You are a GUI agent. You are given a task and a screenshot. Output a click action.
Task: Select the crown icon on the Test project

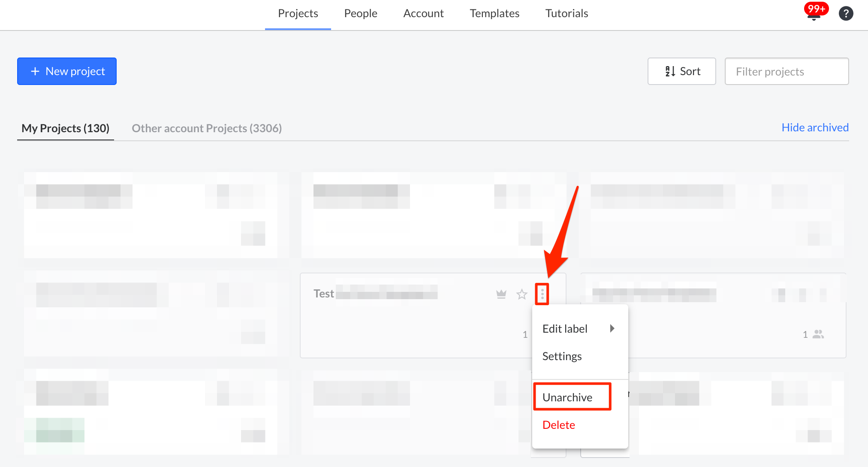point(501,294)
